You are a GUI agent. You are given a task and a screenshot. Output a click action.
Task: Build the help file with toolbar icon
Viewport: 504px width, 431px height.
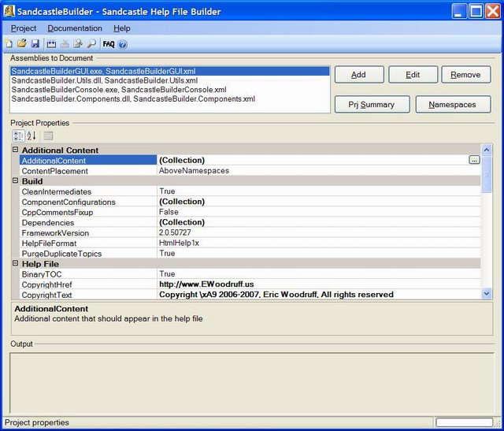pyautogui.click(x=51, y=44)
